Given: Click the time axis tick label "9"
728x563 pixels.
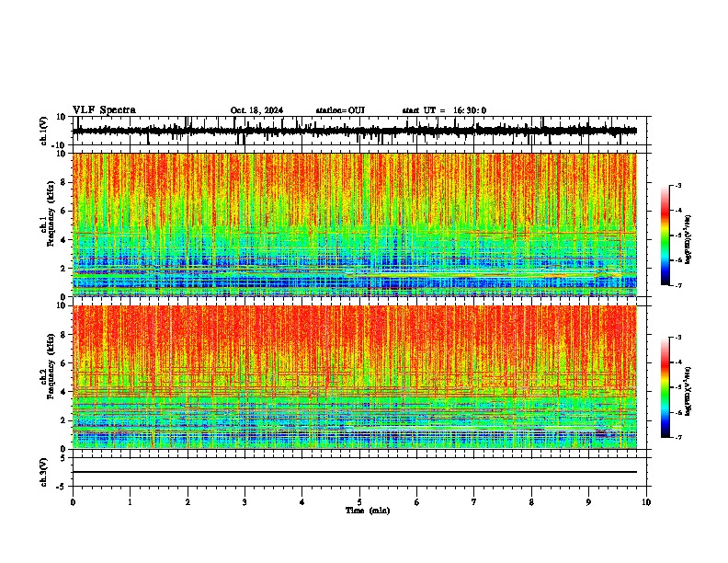Looking at the screenshot, I should pos(588,502).
